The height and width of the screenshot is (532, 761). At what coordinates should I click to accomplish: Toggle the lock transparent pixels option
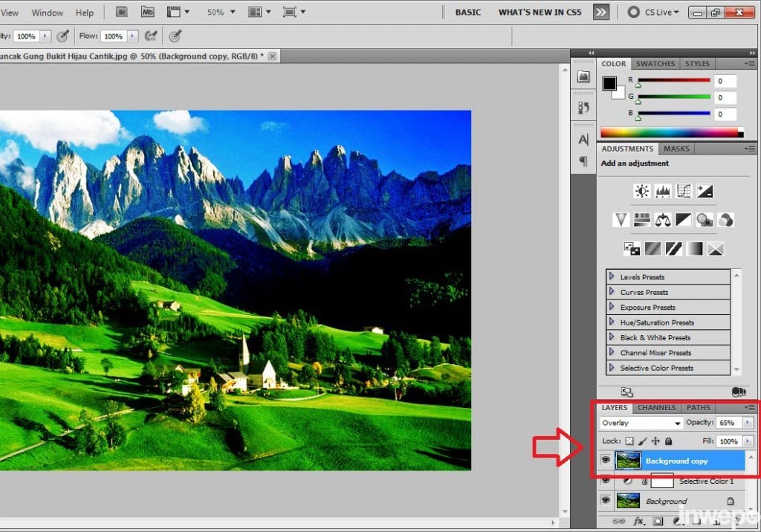pos(629,441)
